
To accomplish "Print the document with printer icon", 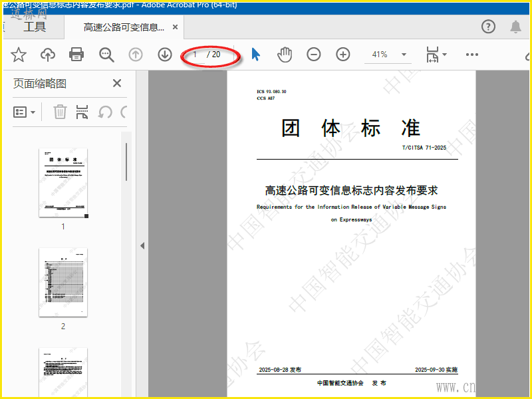I will [x=76, y=55].
